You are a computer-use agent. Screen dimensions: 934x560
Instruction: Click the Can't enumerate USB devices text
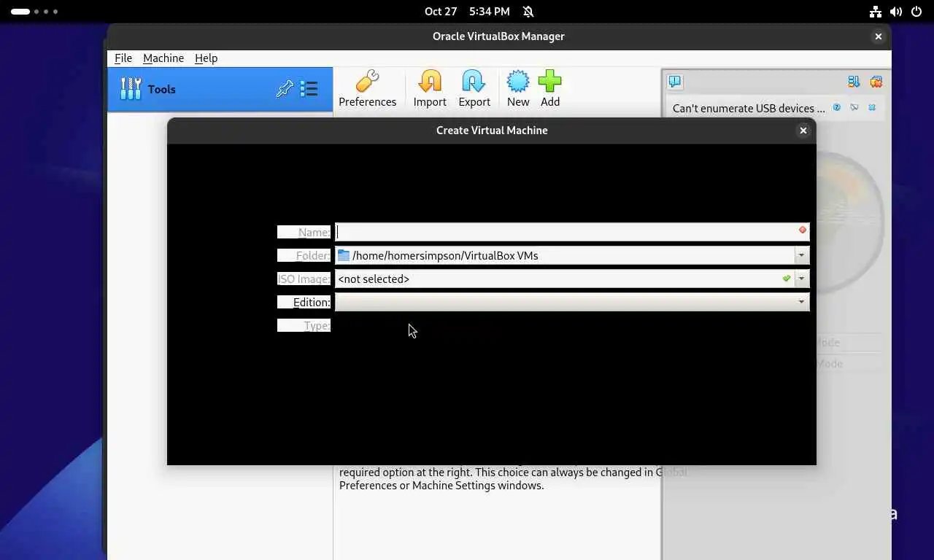click(749, 108)
